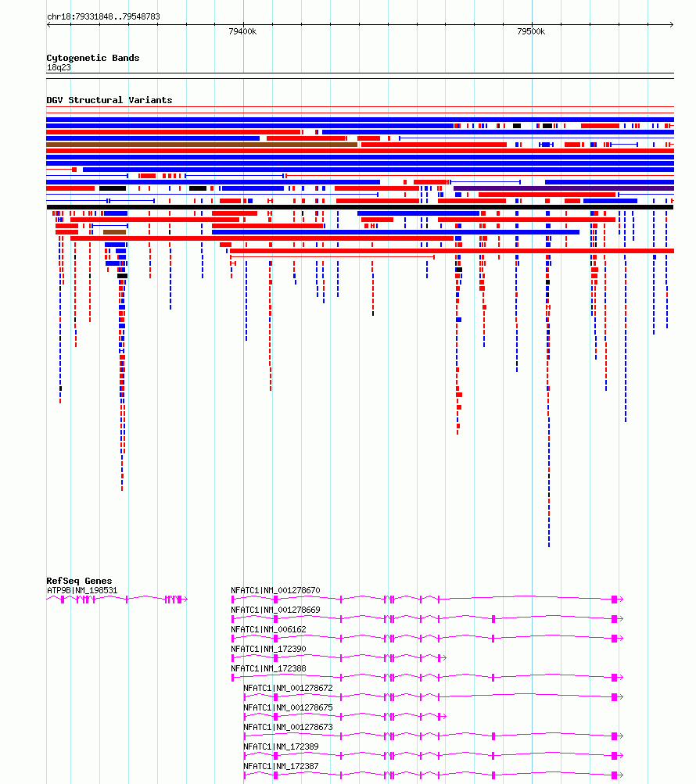Select the ATP9B|NM_198531 gene label
696x784 pixels.
(82, 590)
